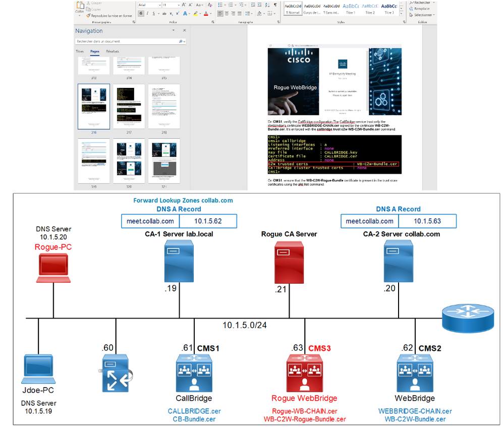This screenshot has height=427, width=504.
Task: Apply the Titre 2 style
Action: [x=370, y=9]
